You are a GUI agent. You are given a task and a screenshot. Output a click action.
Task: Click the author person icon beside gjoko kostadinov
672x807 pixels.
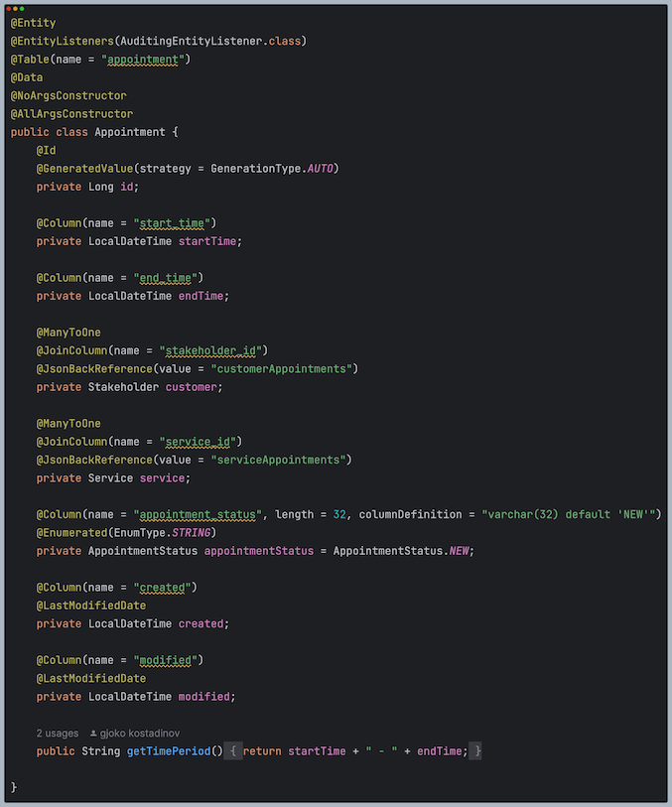coord(94,733)
